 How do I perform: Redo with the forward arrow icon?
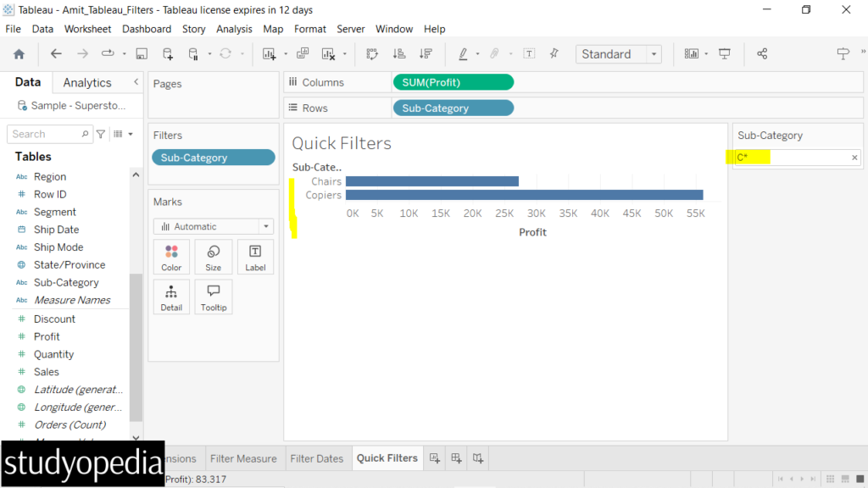tap(82, 53)
